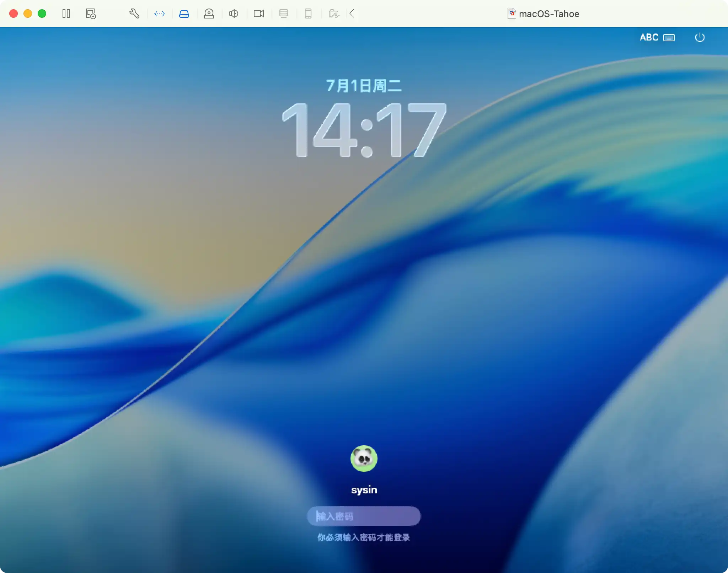Click the power button on the lock screen
Image resolution: width=728 pixels, height=573 pixels.
699,38
